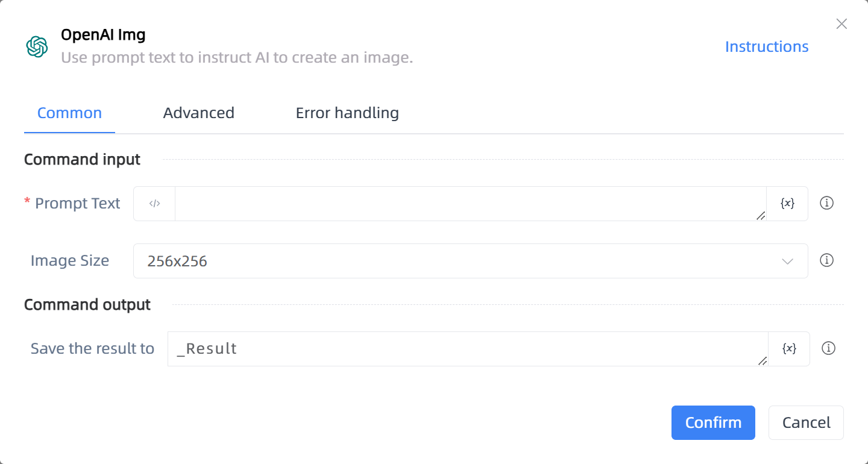Grab the Save result field resize handle
The image size is (868, 464).
pos(763,360)
